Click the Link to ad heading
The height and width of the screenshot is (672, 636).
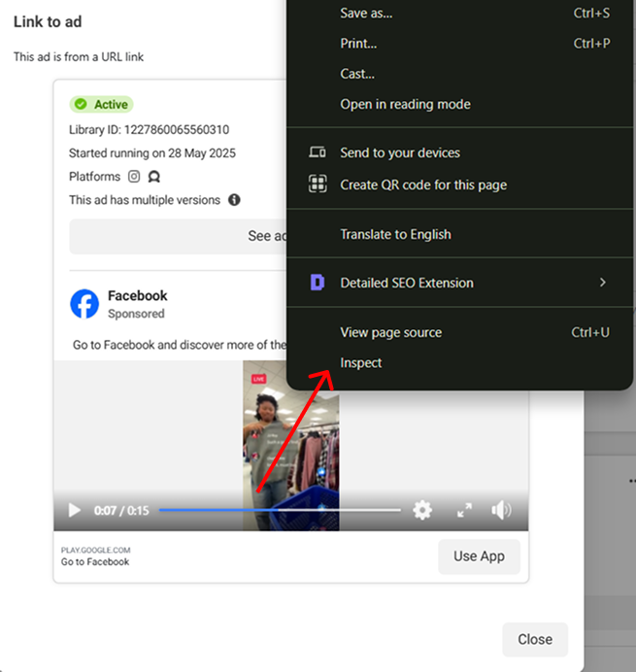click(x=48, y=22)
